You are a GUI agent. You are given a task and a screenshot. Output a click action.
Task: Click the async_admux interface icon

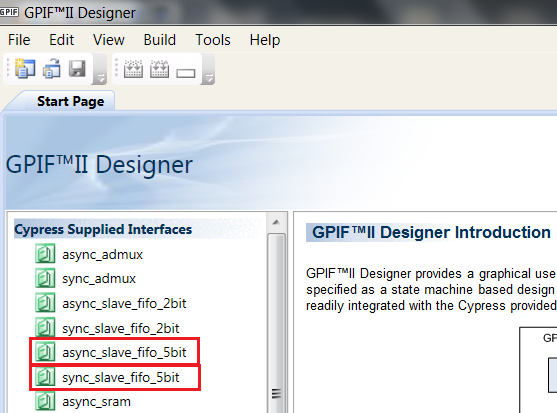(45, 254)
